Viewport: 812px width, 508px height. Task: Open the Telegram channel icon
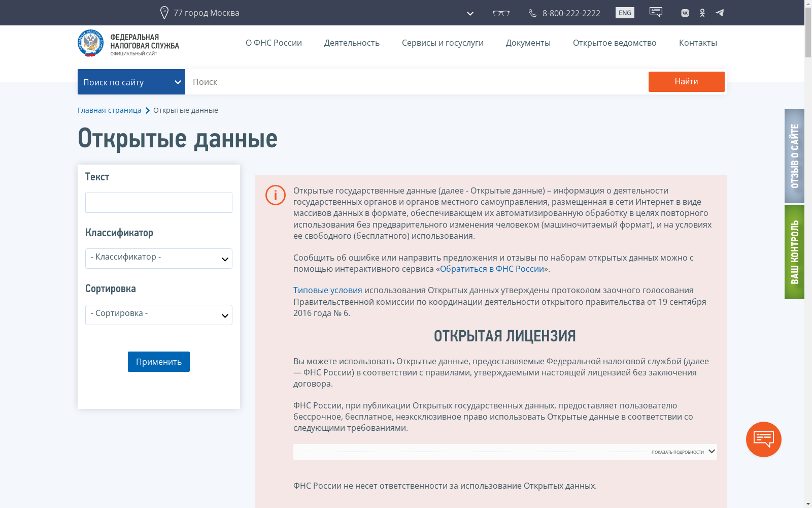pyautogui.click(x=720, y=13)
